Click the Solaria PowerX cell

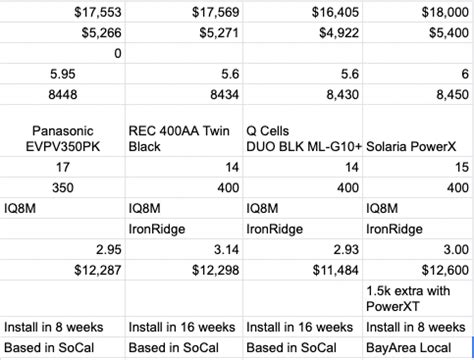coord(418,131)
